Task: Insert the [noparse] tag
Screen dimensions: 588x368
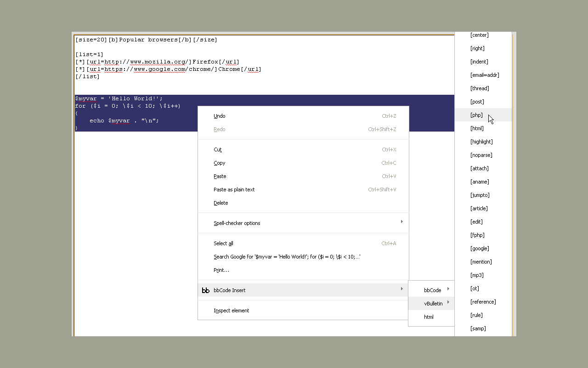Action: 481,155
